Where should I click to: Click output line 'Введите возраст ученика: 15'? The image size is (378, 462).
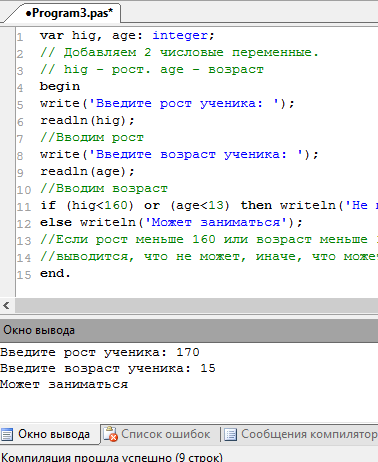click(108, 368)
